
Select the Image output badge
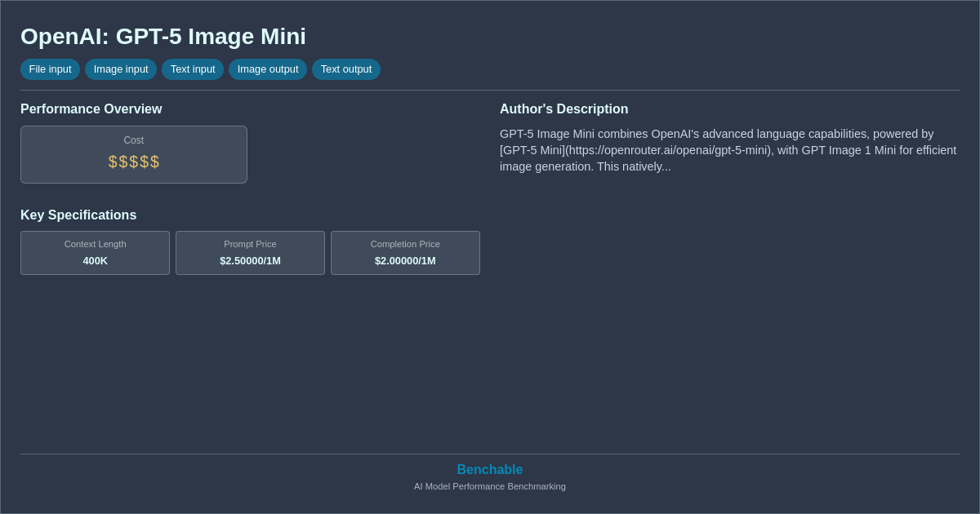point(267,69)
